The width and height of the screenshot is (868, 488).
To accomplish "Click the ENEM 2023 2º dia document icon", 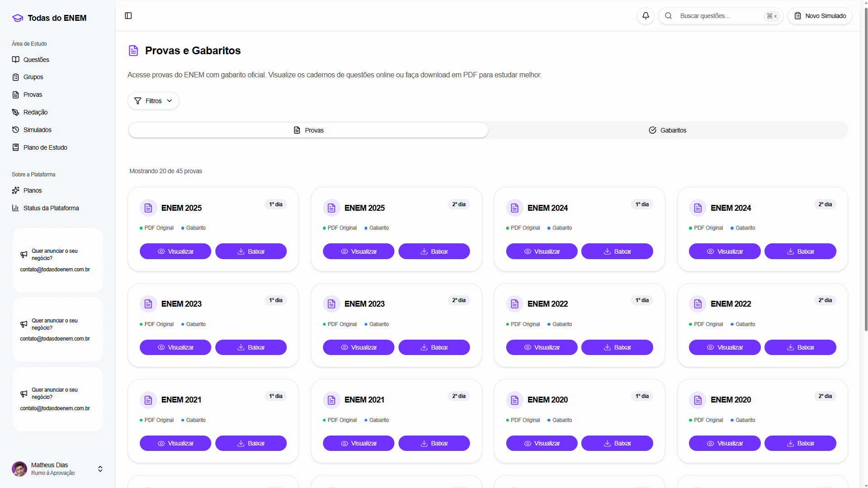I will 332,304.
